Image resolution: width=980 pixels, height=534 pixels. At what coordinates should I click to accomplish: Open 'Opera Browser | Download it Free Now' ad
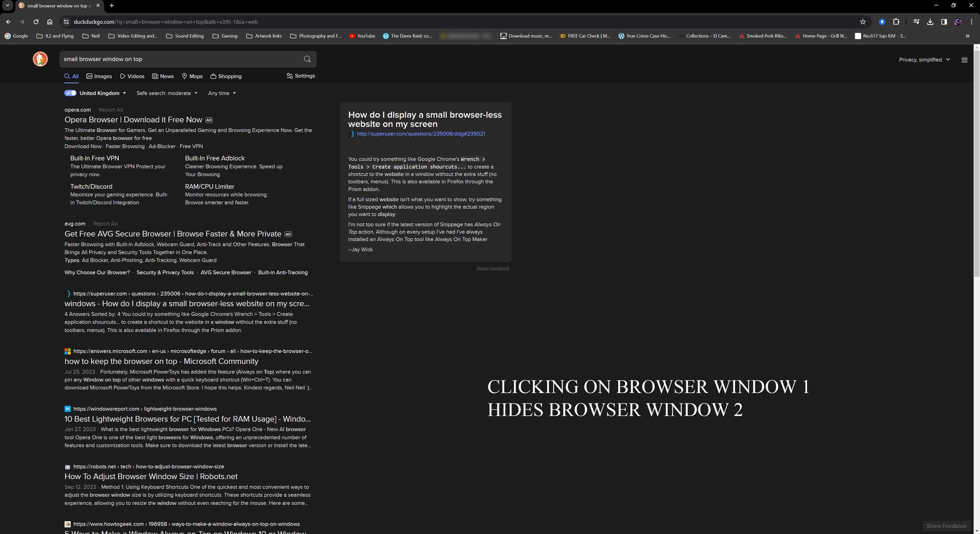click(x=133, y=120)
